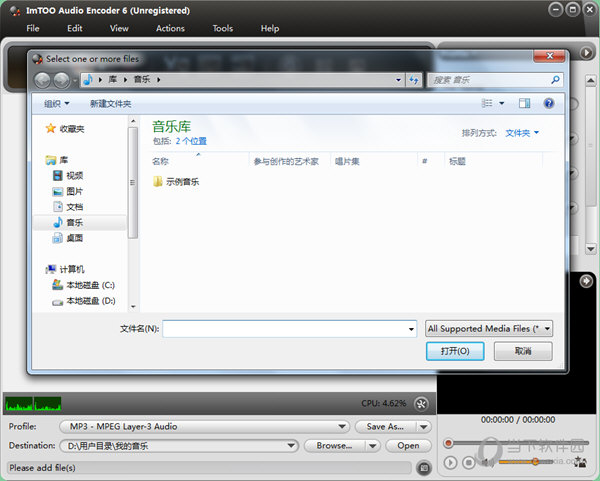
Task: Sort by 参与创作的艺术家 column header
Action: click(x=286, y=161)
